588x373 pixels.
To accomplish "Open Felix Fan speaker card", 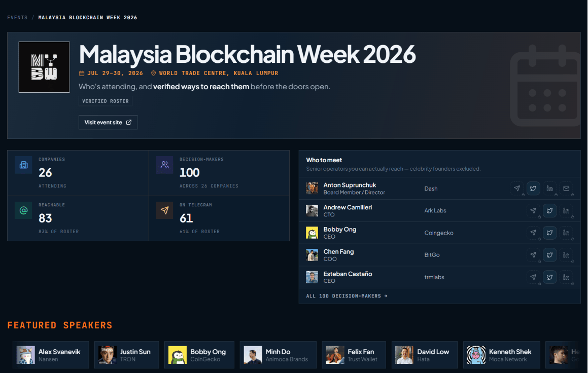I will point(354,355).
